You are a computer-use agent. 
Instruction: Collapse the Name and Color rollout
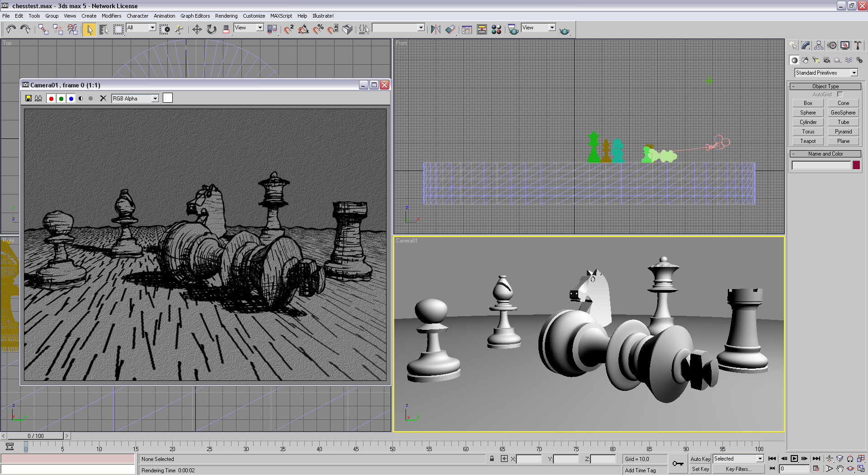tap(826, 154)
